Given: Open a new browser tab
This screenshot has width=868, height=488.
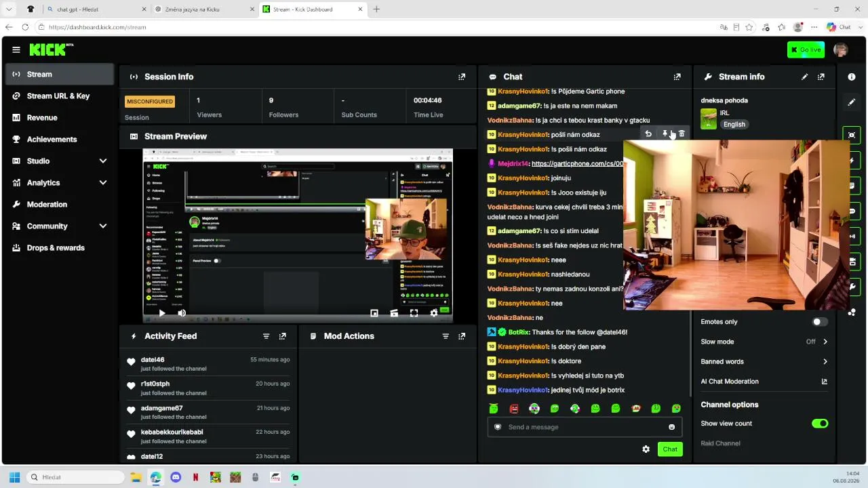Looking at the screenshot, I should [x=376, y=9].
